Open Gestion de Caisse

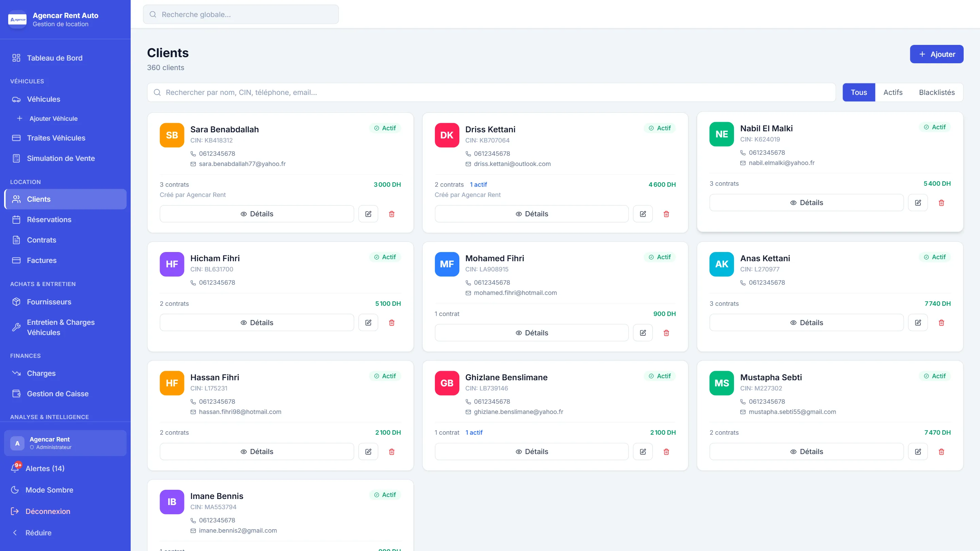pyautogui.click(x=65, y=394)
